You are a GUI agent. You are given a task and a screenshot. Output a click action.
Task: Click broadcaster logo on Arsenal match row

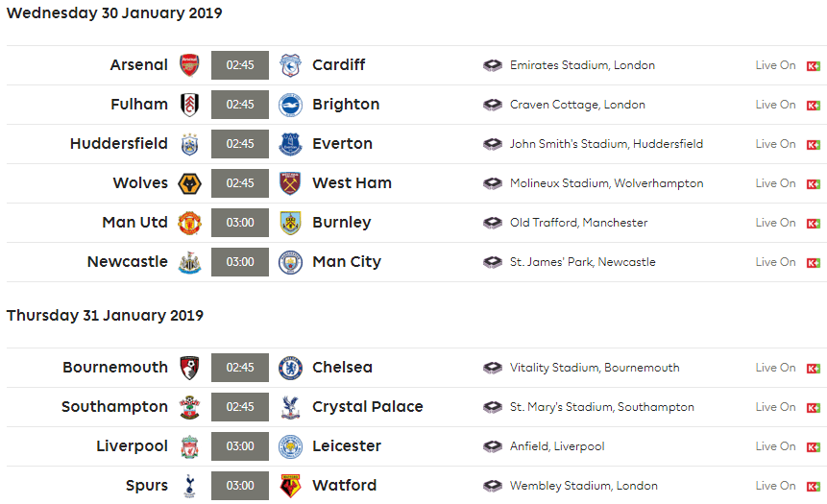814,66
